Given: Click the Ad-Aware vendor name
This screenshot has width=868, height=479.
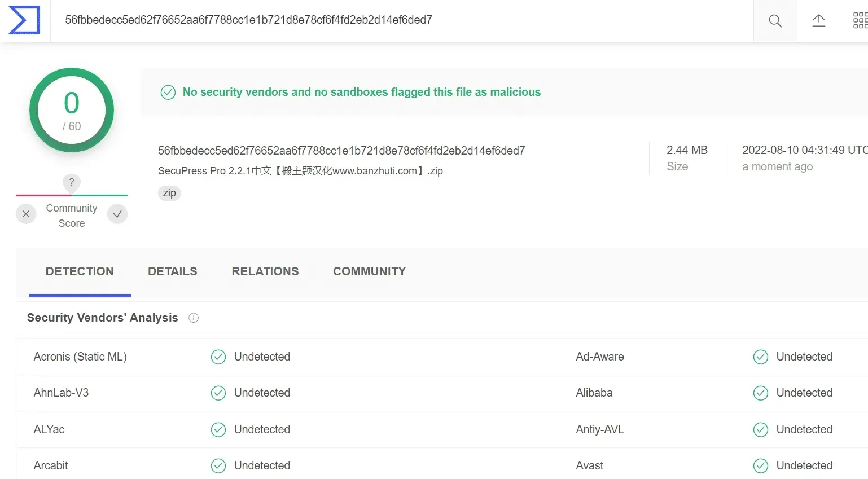Looking at the screenshot, I should pos(600,357).
